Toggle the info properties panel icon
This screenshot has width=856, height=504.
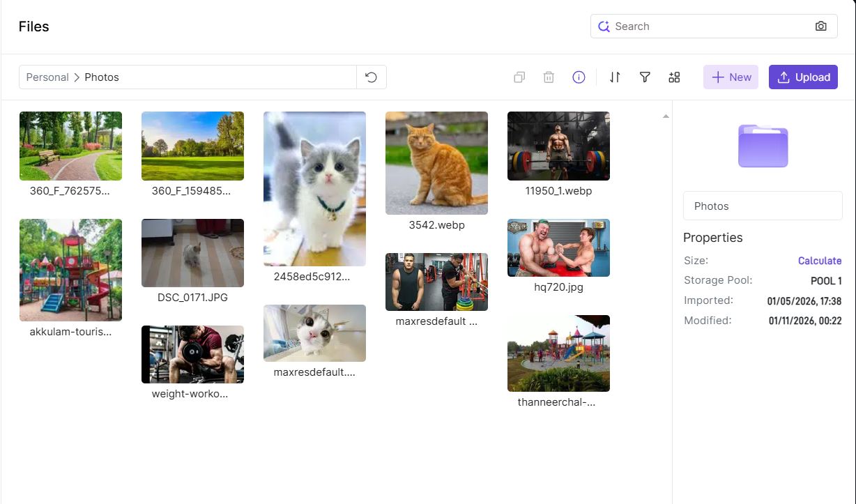(x=579, y=77)
